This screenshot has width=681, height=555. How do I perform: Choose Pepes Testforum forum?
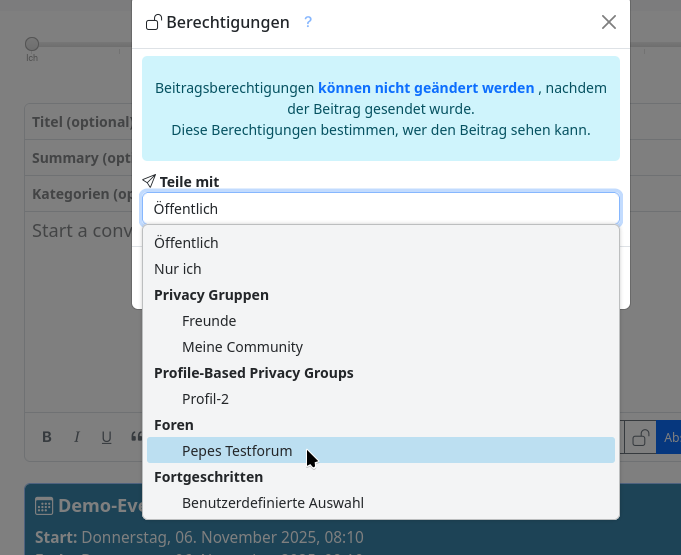coord(237,451)
